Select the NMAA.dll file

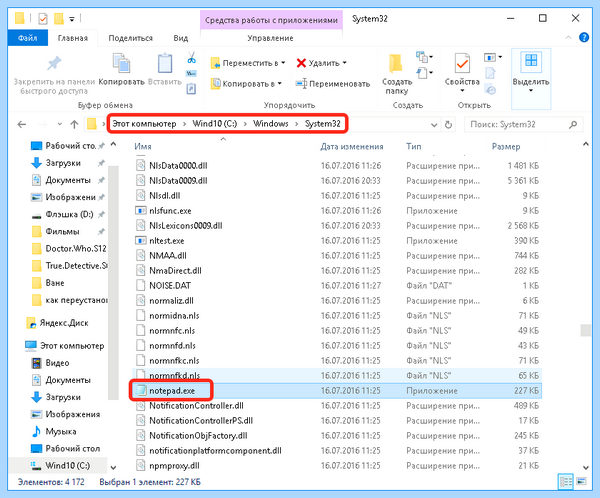click(x=337, y=256)
